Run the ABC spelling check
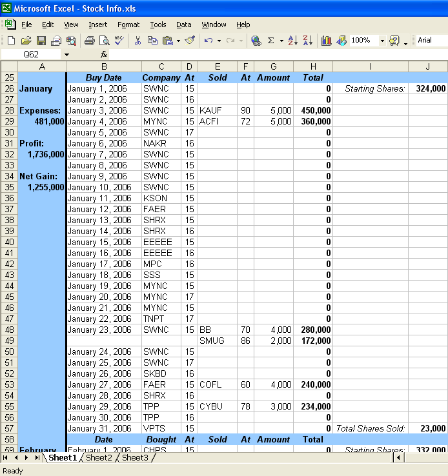 119,41
